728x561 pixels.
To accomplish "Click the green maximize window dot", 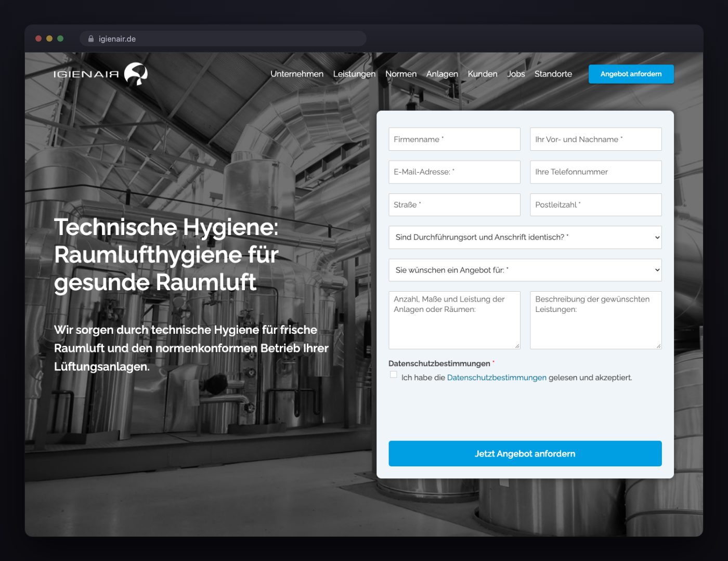I will 60,38.
